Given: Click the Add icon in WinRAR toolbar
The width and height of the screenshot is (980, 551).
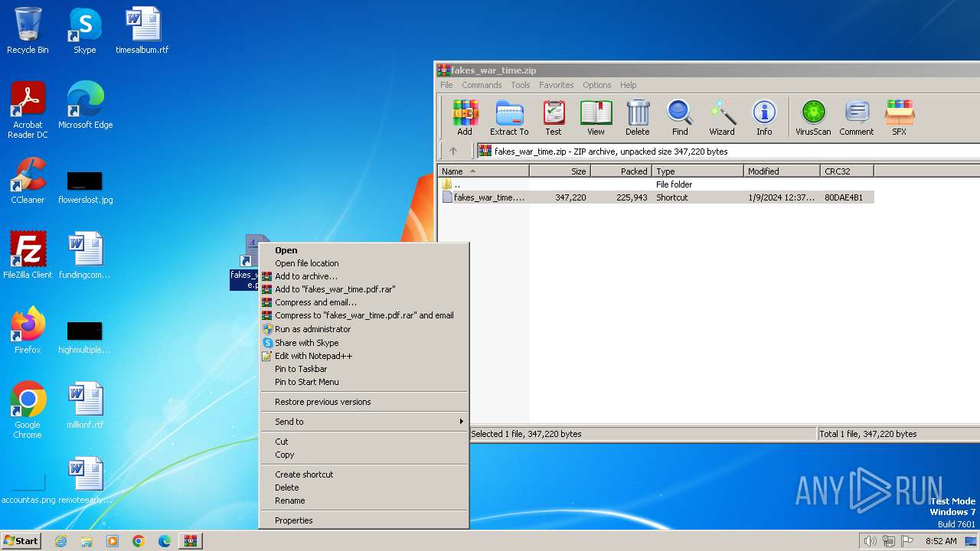Looking at the screenshot, I should coord(465,118).
